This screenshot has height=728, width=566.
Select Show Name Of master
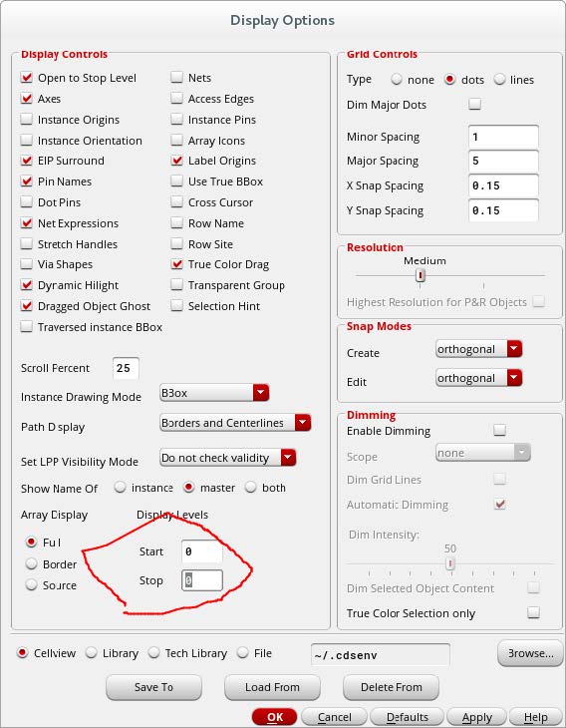coord(188,487)
